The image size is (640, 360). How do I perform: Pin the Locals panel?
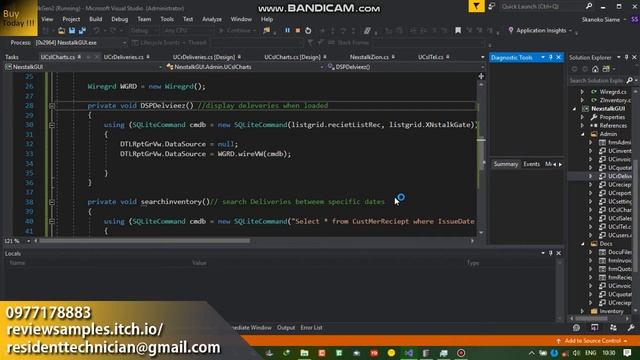point(551,253)
